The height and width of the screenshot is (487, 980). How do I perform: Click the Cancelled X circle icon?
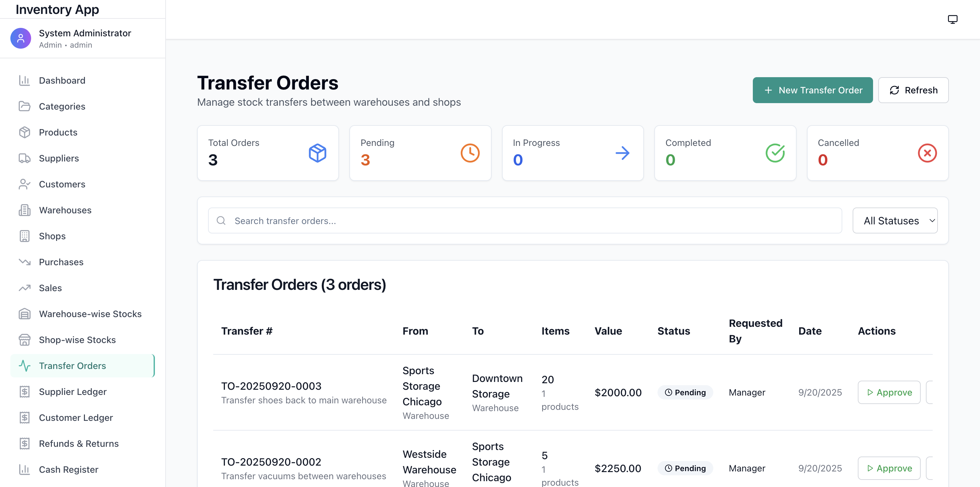[x=927, y=153]
